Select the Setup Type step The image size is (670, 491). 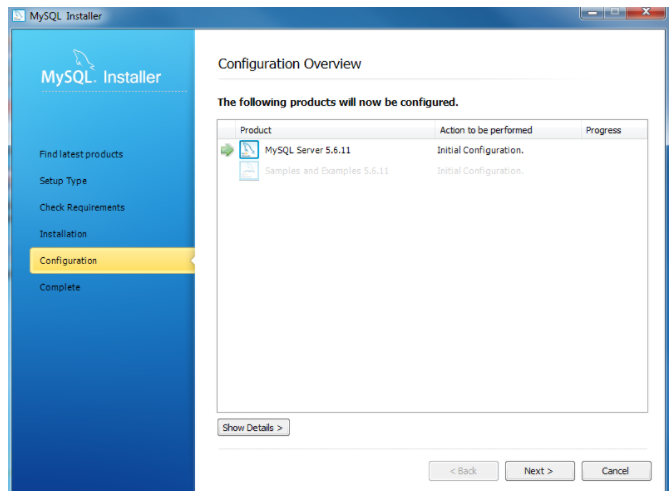tap(63, 181)
